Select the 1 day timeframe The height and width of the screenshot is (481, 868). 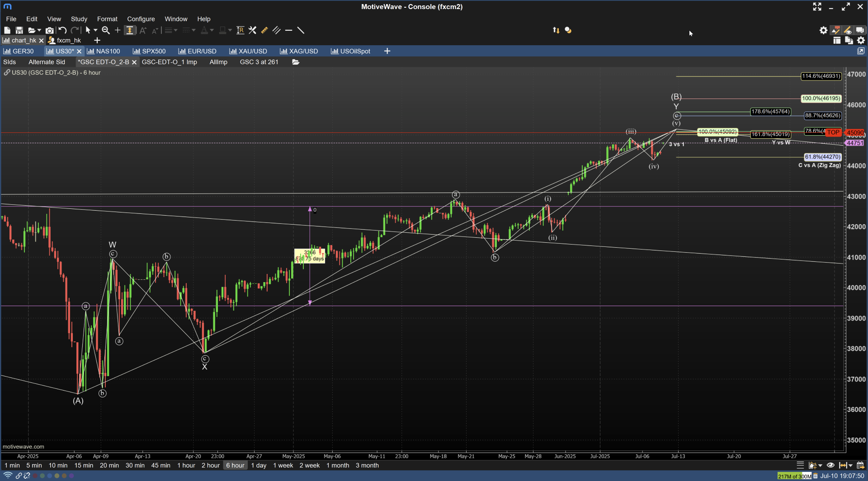click(259, 465)
